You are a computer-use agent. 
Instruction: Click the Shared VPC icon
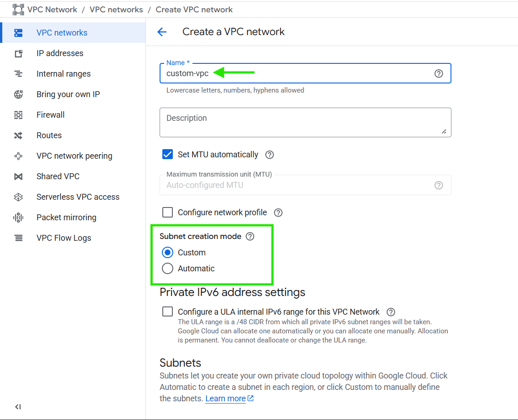point(18,176)
